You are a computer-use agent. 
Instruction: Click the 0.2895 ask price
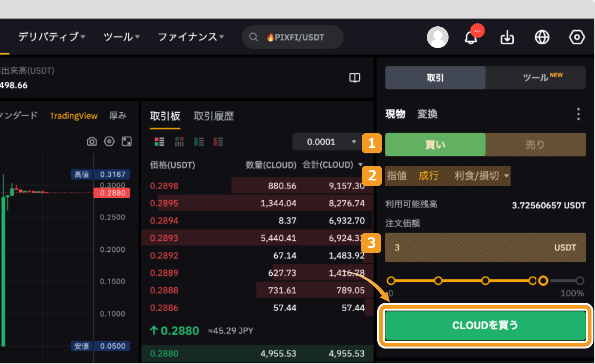tap(164, 203)
